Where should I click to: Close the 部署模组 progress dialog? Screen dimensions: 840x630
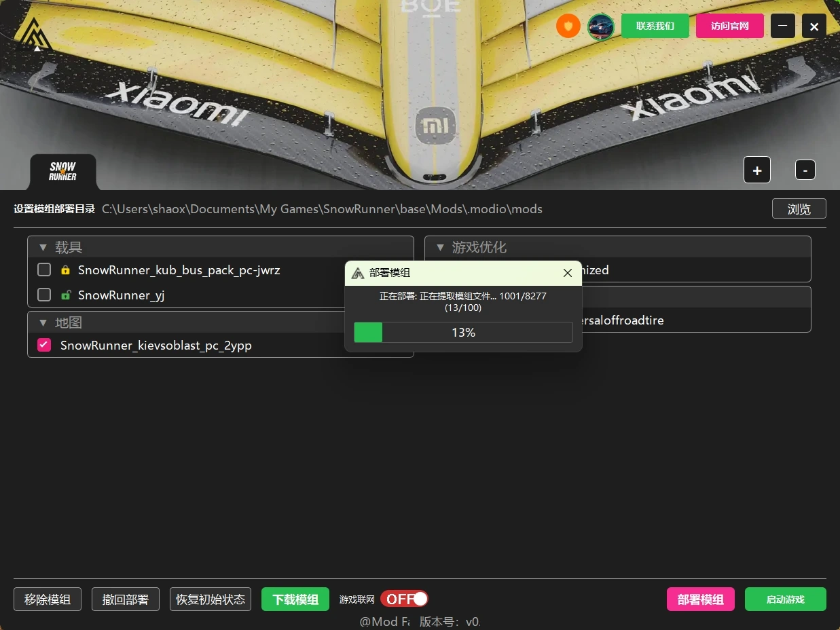[568, 273]
